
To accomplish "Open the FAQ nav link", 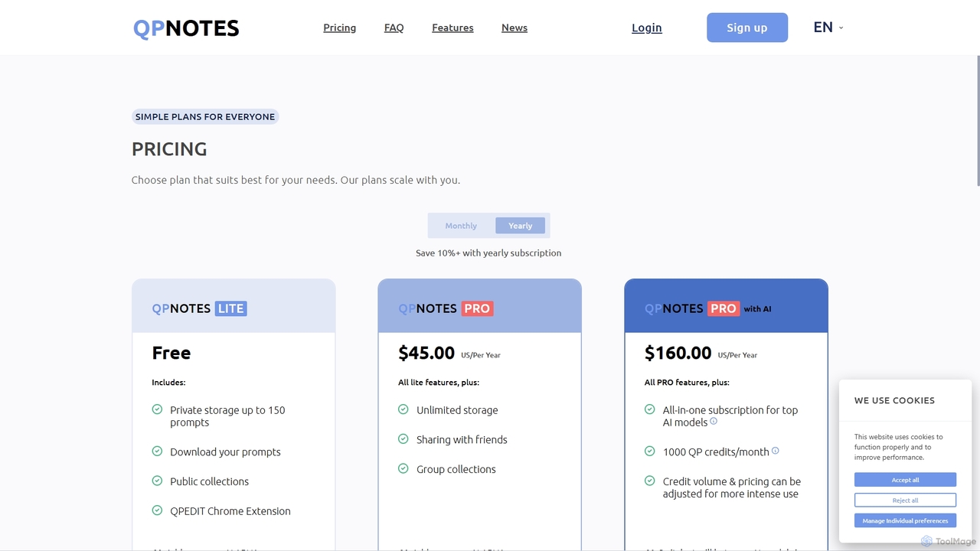I will pos(394,28).
